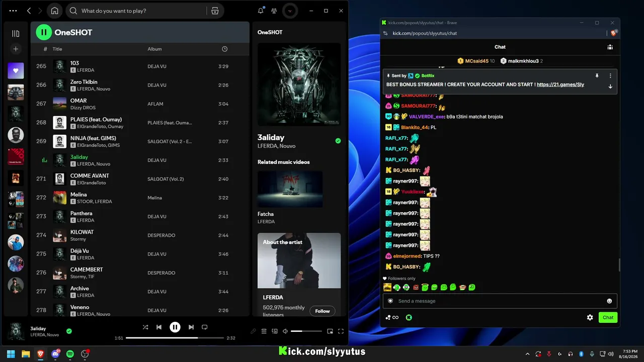Viewport: 644px width, 362px height.
Task: Sort tracklist by Album column
Action: [x=154, y=49]
